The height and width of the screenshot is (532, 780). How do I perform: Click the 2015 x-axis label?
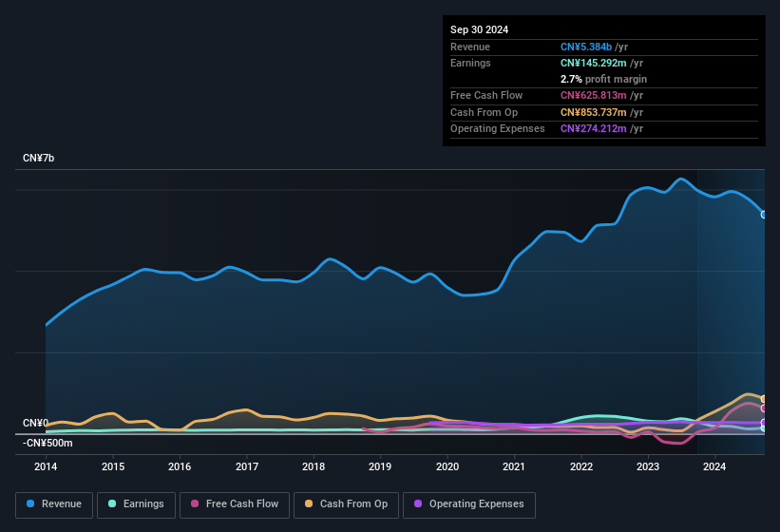point(113,466)
